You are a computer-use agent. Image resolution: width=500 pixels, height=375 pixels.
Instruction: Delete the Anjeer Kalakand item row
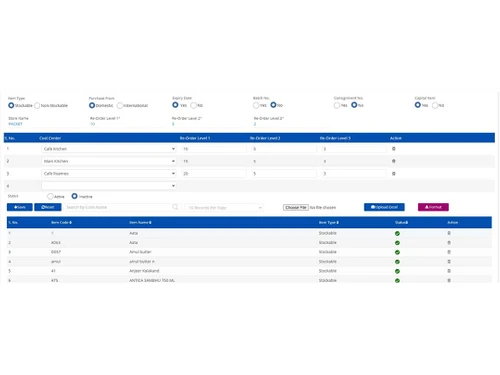coord(449,271)
